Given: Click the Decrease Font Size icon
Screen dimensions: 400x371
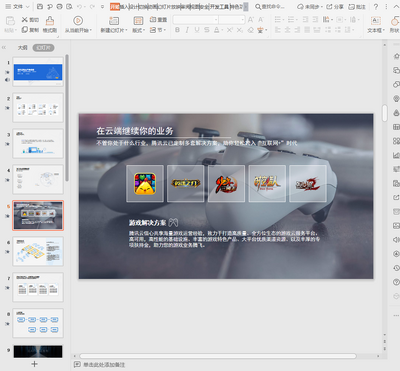Looking at the screenshot, I should click(261, 20).
